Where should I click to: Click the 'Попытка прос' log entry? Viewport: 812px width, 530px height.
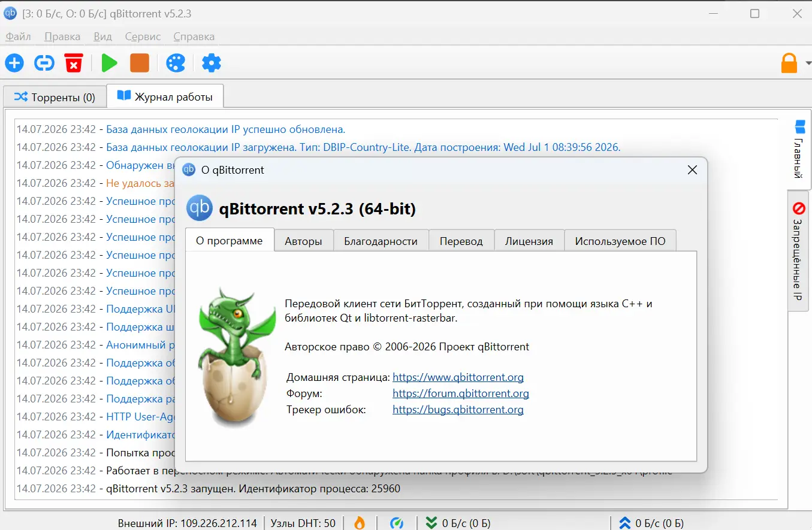(140, 452)
